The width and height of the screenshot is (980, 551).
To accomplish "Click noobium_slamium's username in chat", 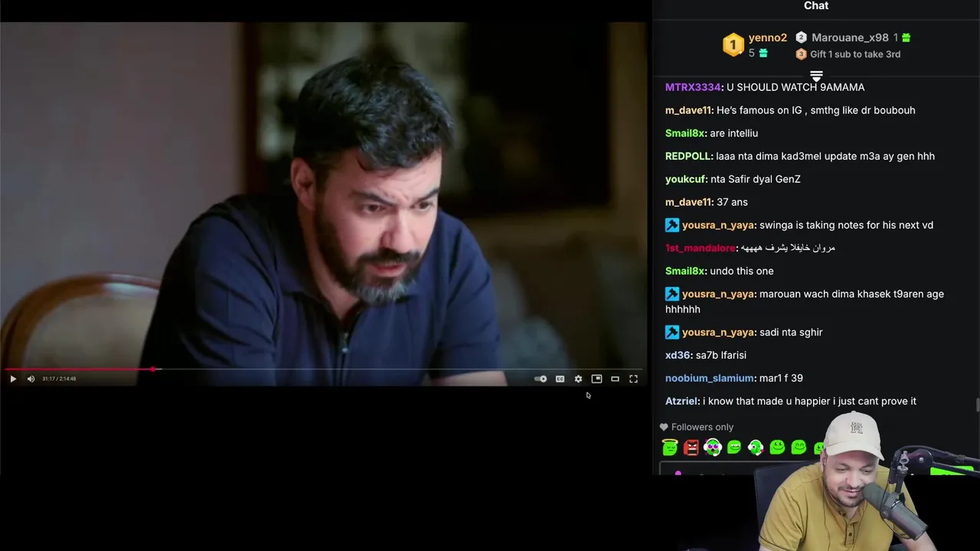I will (710, 378).
